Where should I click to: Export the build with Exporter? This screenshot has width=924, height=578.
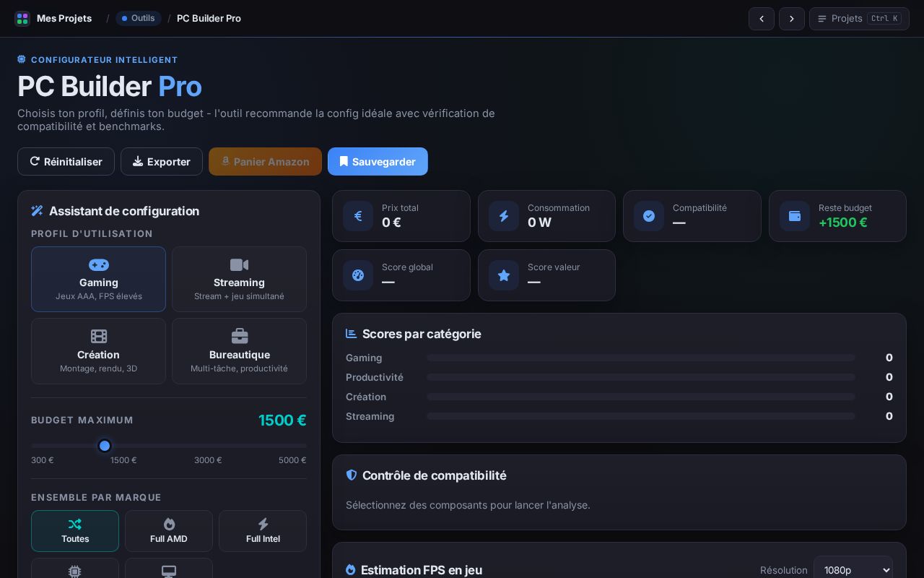click(x=162, y=161)
